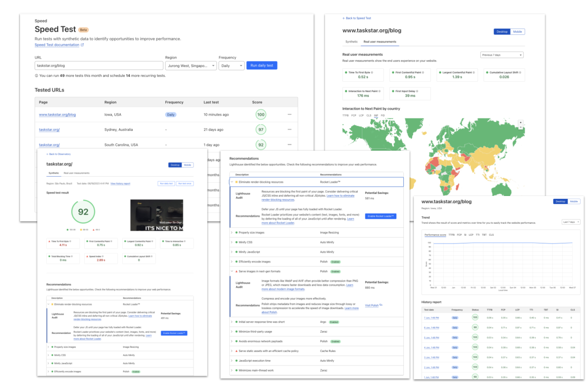Screen dimensions: 588x392
Task: Click info icon before 'You can run 49 more tests'
Action: pyautogui.click(x=36, y=76)
